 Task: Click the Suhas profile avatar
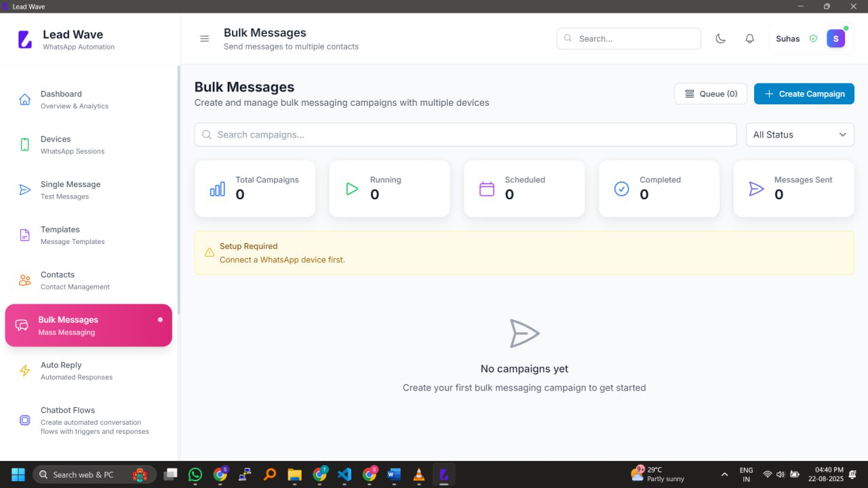tap(835, 39)
